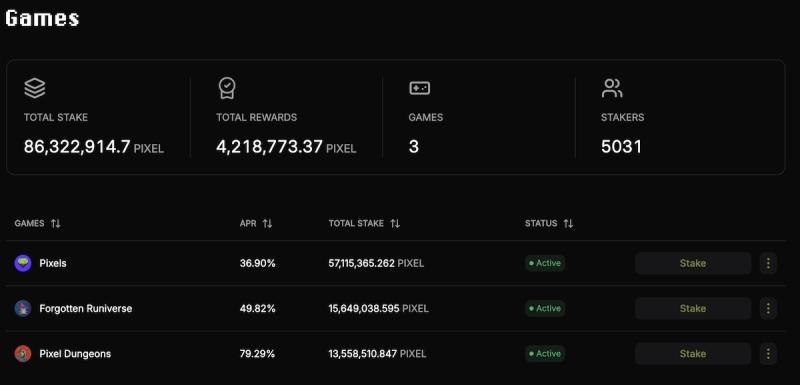Open more options for Forgotten Runiverse
This screenshot has width=800, height=385.
[768, 309]
